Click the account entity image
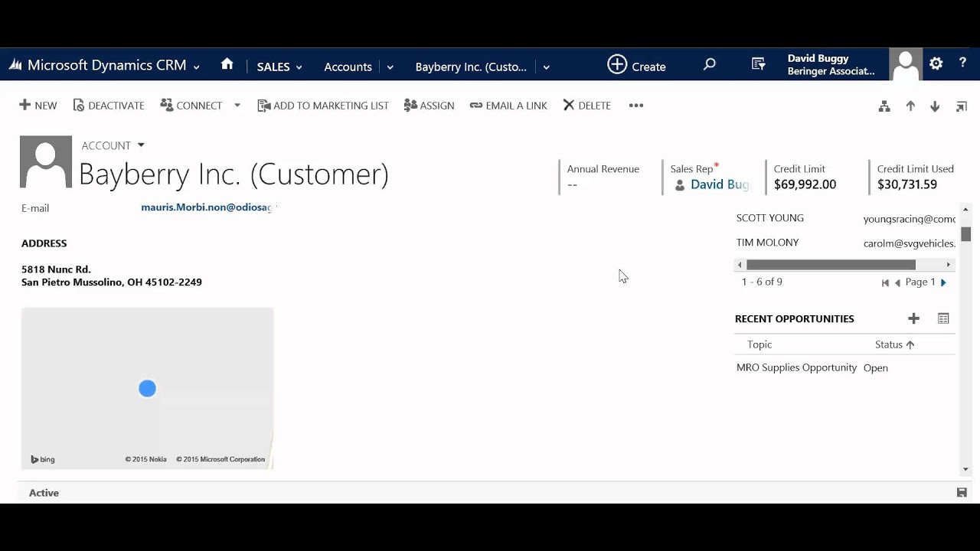 pyautogui.click(x=46, y=162)
